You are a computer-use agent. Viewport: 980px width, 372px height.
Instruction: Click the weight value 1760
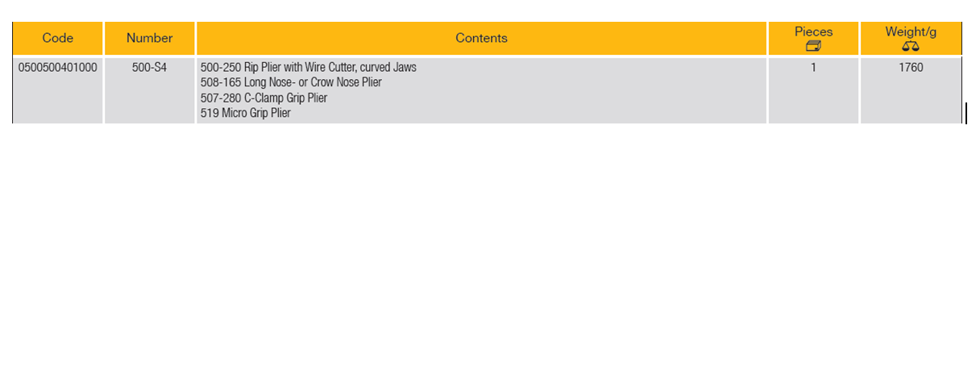coord(911,68)
